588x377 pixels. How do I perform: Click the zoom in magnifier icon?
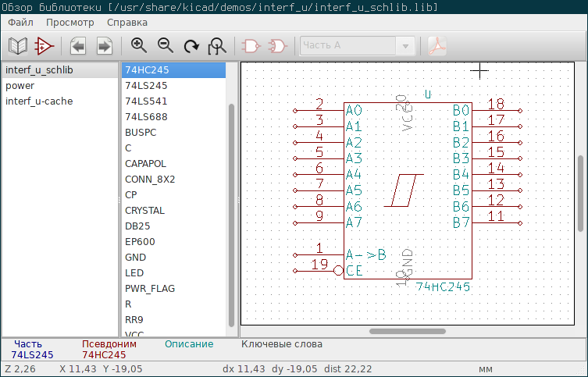pyautogui.click(x=139, y=46)
